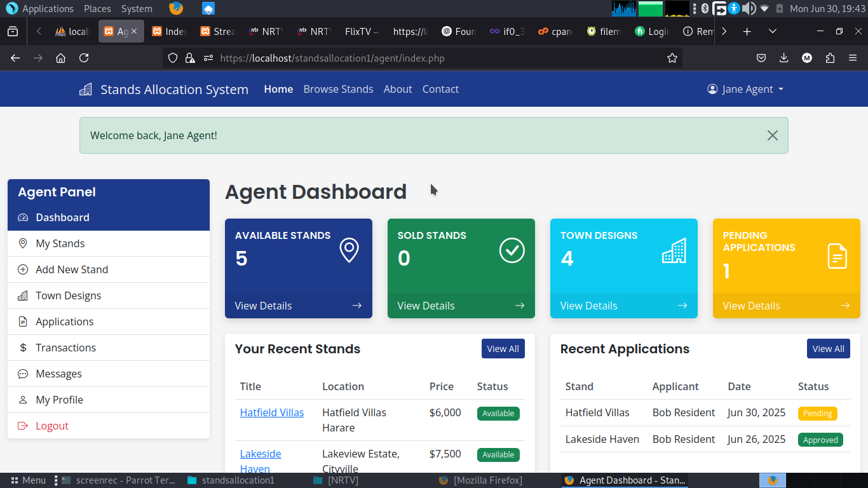Go to Browse Stands nav item
The image size is (868, 488).
(339, 89)
